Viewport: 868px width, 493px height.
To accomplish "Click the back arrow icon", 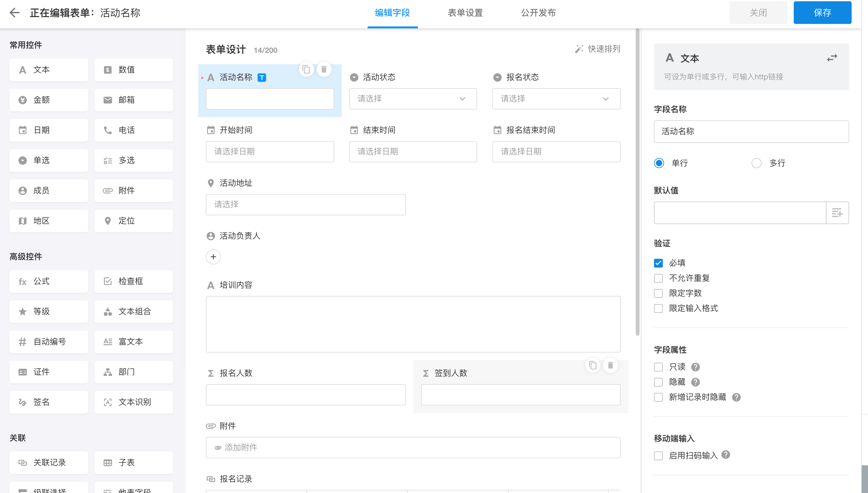I will click(14, 13).
